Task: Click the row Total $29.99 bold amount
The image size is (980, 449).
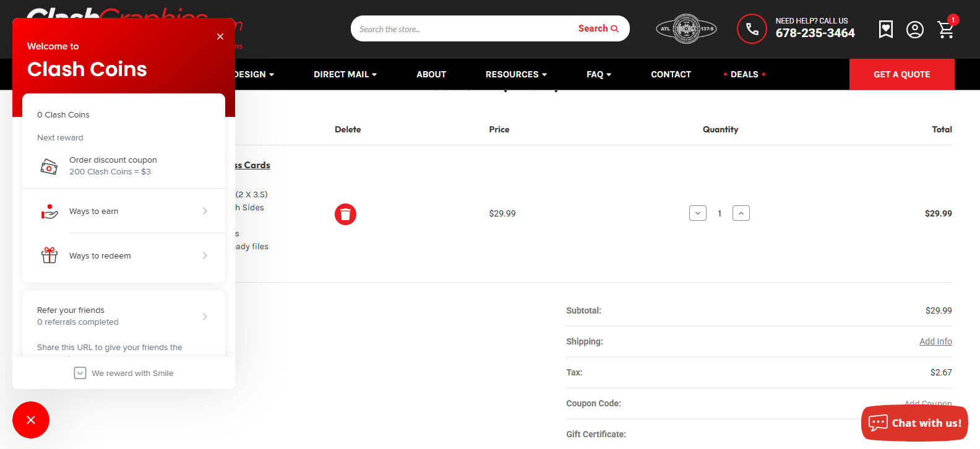Action: [938, 213]
